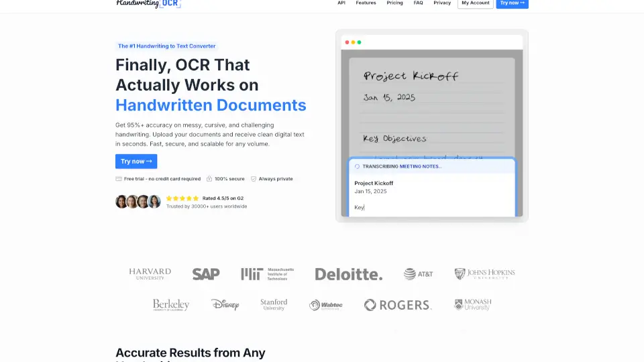
Task: Click the lock 100% secure icon
Action: coord(209,179)
